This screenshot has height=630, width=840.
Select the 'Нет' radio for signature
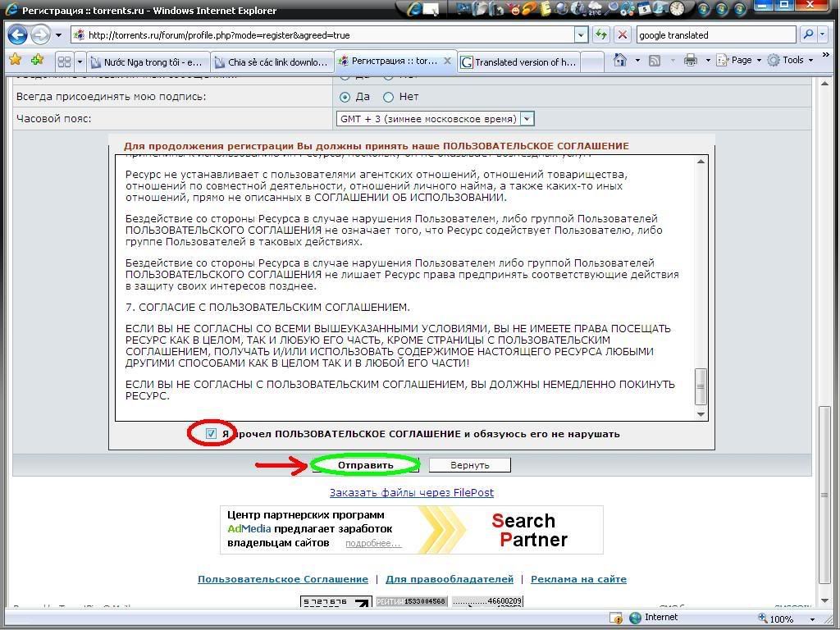click(389, 97)
